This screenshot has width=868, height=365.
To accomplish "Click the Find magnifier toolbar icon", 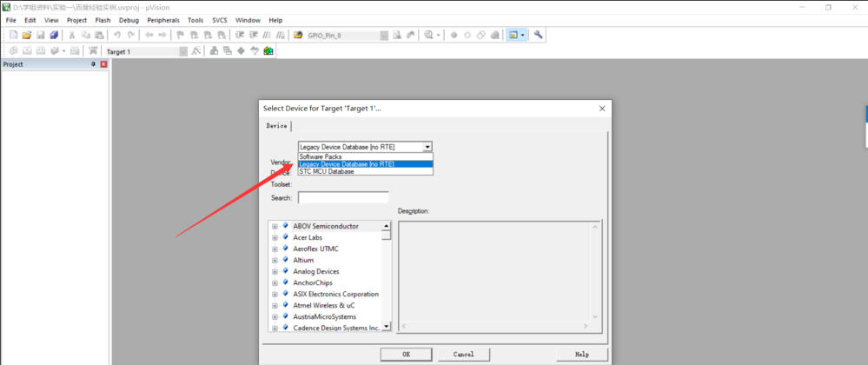I will point(428,35).
